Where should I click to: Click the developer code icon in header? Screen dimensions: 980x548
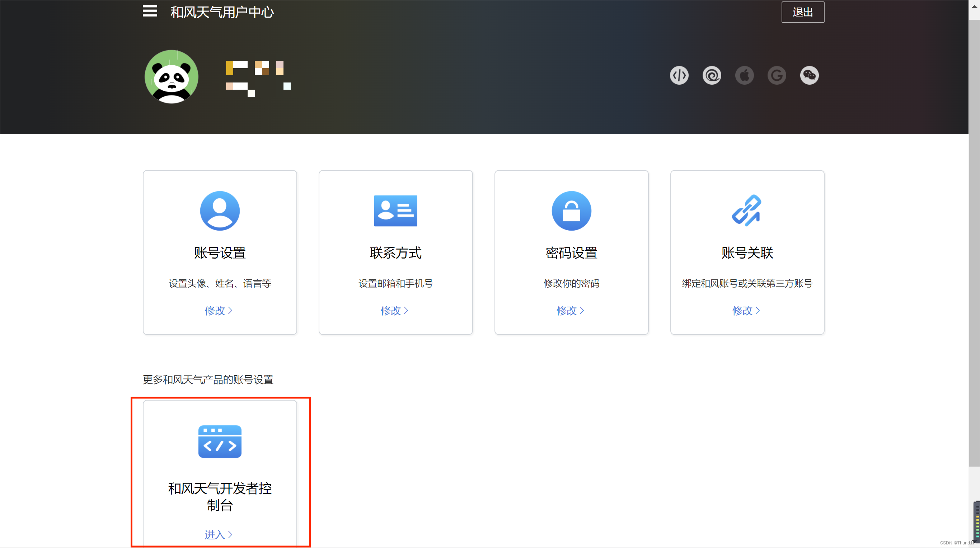(x=679, y=75)
